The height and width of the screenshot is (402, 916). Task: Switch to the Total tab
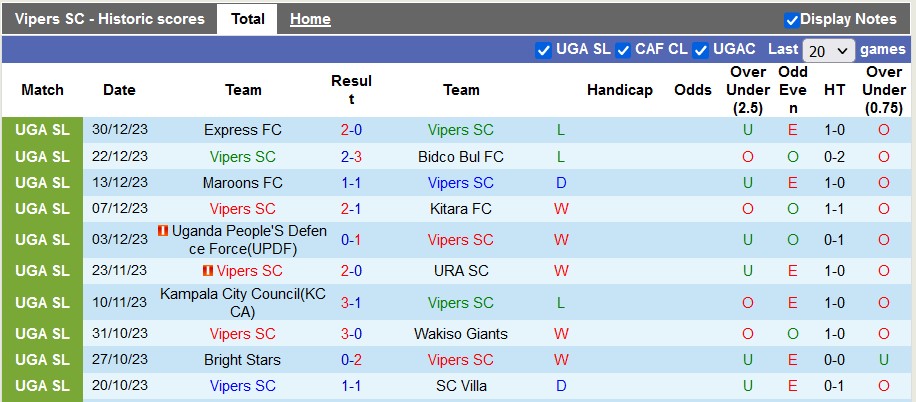point(247,19)
